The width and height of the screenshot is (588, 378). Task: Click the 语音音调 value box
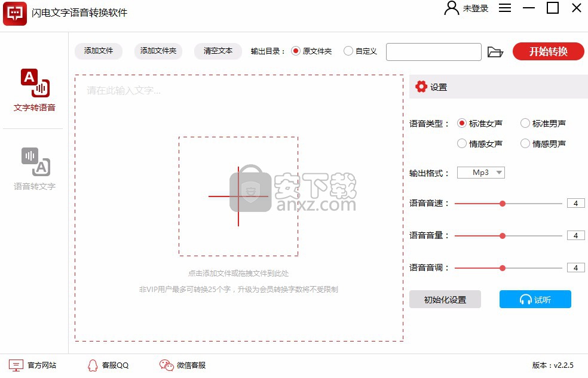(575, 268)
